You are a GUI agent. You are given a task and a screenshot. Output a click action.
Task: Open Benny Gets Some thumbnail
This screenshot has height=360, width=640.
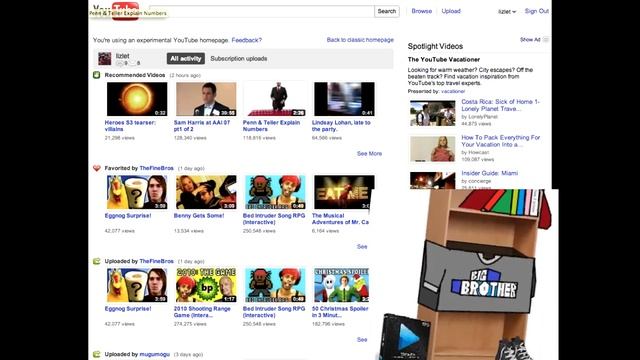[x=206, y=192]
